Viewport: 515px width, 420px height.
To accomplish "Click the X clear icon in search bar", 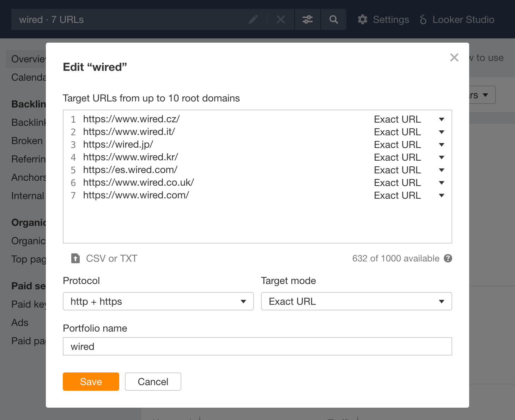I will [x=281, y=20].
